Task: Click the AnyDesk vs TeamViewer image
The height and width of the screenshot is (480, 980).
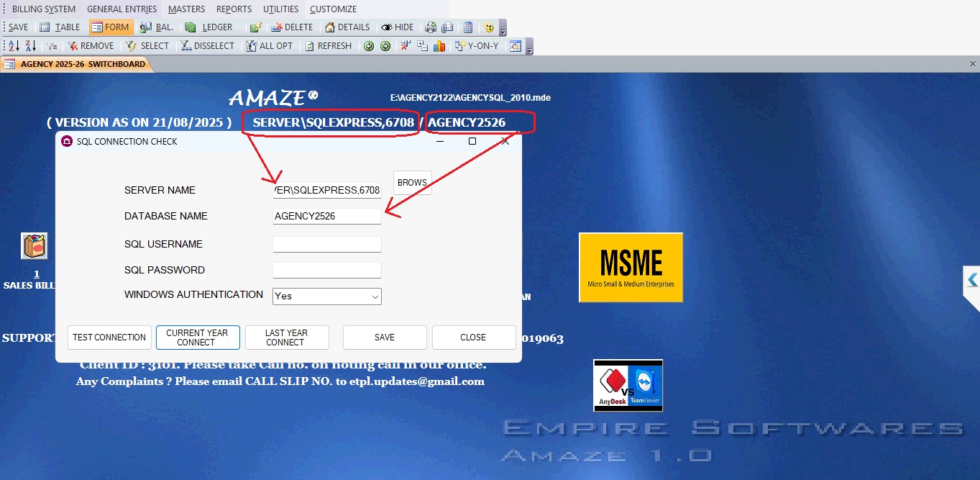Action: tap(628, 386)
